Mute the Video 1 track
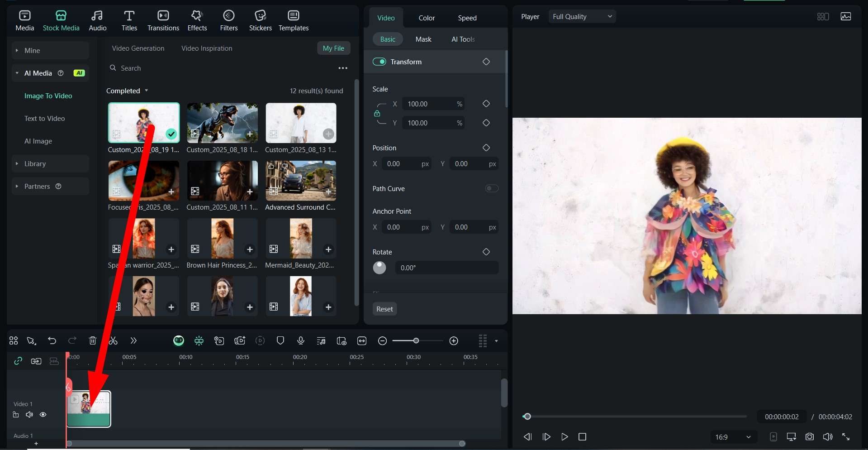The width and height of the screenshot is (868, 450). (x=29, y=415)
